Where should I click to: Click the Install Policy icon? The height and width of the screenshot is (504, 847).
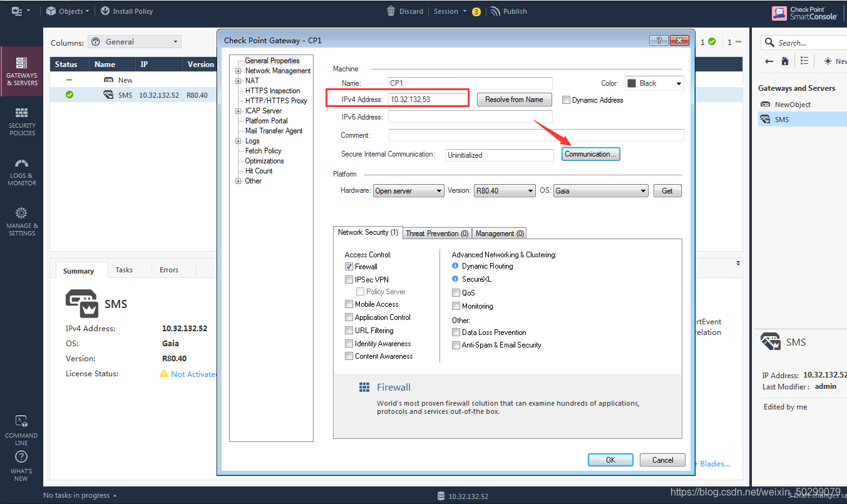tap(105, 11)
